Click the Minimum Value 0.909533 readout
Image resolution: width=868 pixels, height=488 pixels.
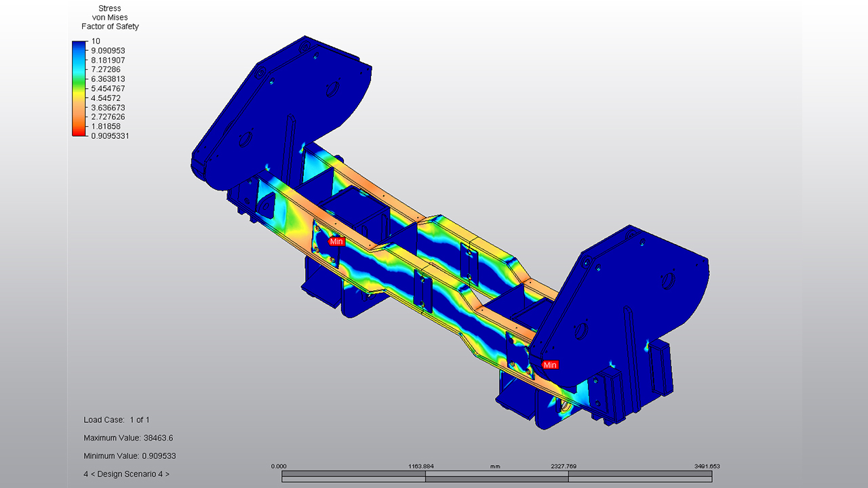(x=130, y=456)
